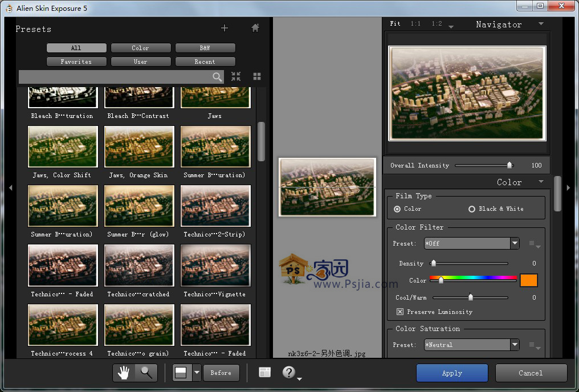Screen dimensions: 579x392
Task: Choose the Technico···cratched preset thumbnail
Action: (x=139, y=266)
